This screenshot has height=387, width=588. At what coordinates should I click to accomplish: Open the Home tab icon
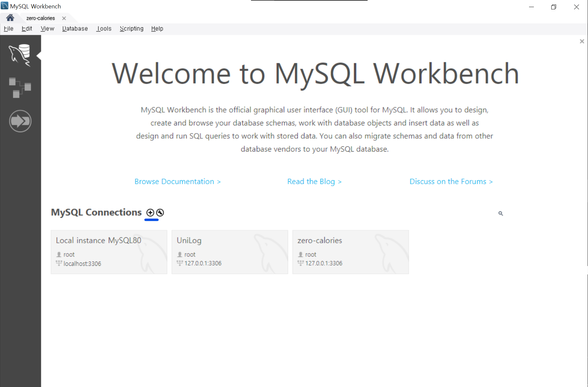[10, 18]
